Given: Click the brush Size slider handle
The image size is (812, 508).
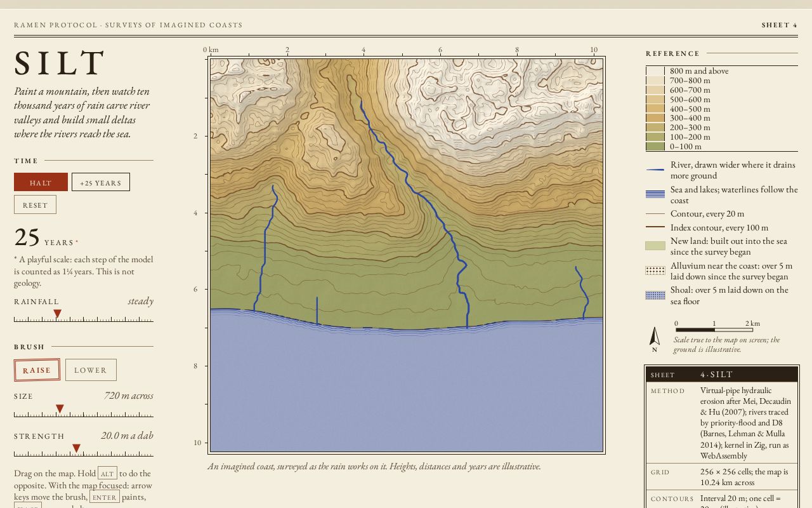Looking at the screenshot, I should pos(60,409).
